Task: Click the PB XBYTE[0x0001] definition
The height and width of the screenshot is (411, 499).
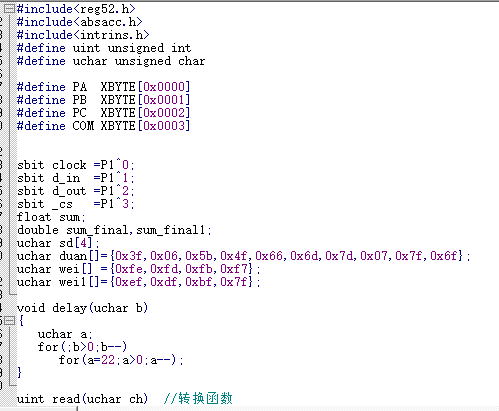Action: click(104, 100)
